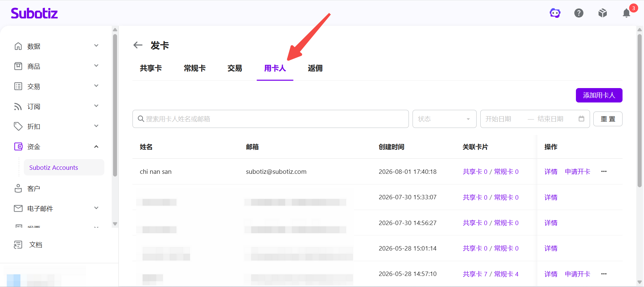Go back with the left arrow beside 发卡
Viewport: 644px width, 287px height.
click(138, 45)
